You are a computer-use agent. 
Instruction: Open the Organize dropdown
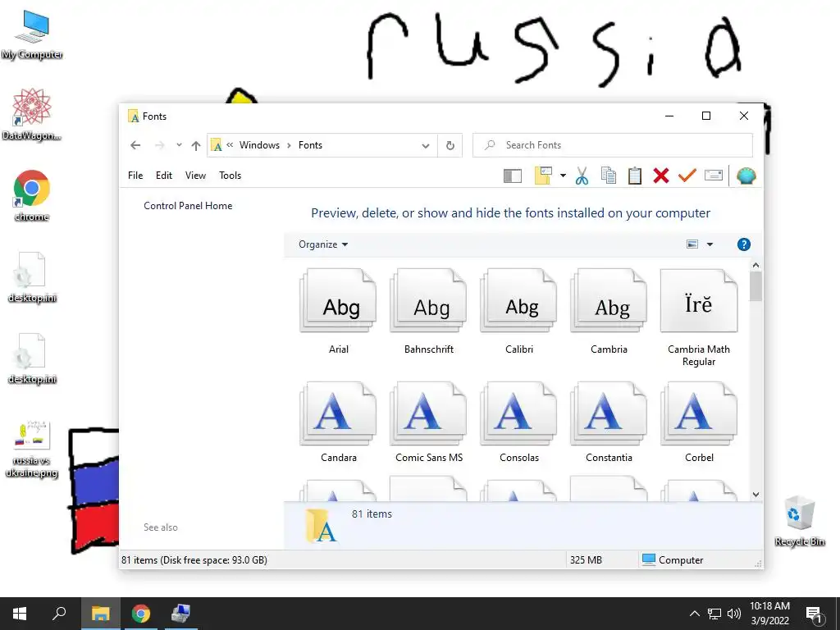323,244
